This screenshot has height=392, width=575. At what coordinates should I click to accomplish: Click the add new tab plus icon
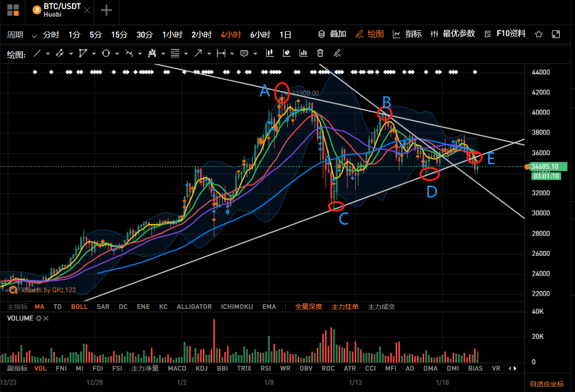(x=106, y=10)
